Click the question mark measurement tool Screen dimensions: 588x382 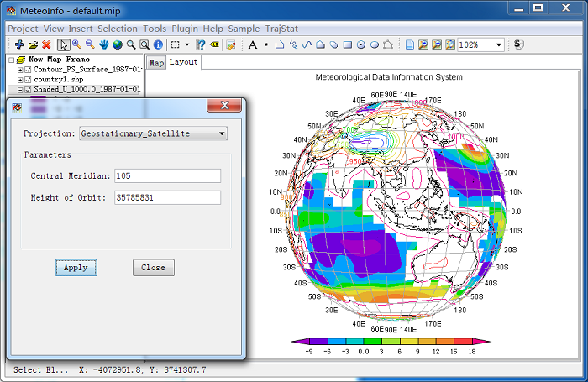pos(201,45)
